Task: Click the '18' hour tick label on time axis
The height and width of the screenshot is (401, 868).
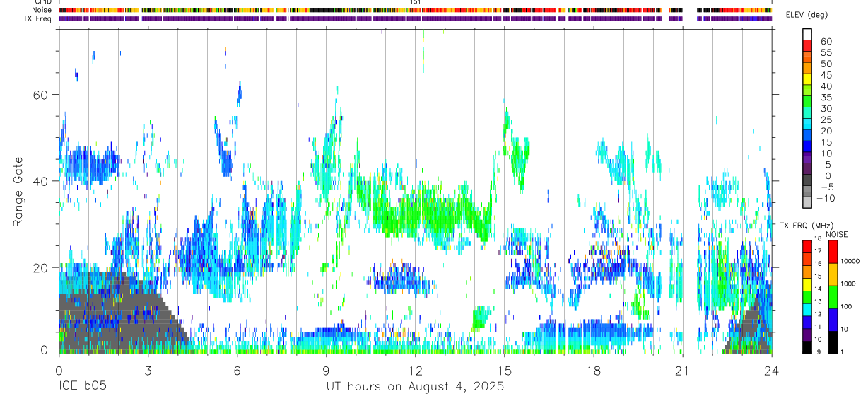Action: pos(594,370)
